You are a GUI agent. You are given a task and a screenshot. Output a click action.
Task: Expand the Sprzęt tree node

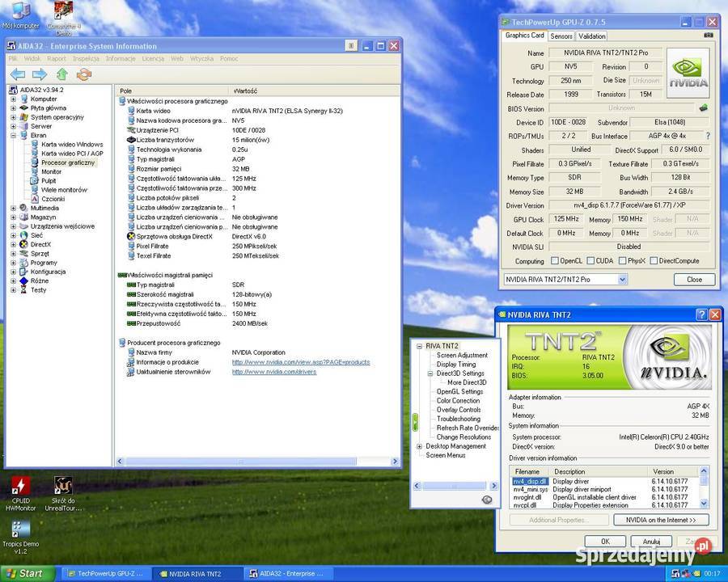[14, 253]
